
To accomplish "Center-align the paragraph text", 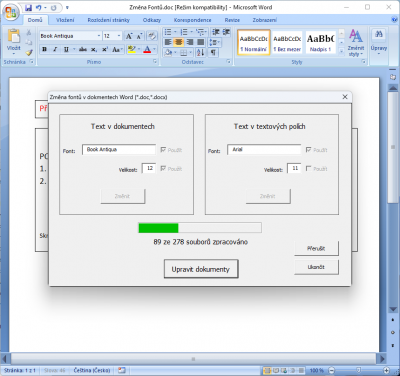I will coord(179,42).
